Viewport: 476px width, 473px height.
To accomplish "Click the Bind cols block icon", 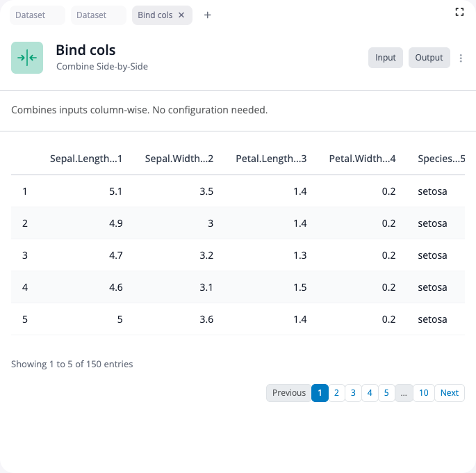I will tap(27, 58).
